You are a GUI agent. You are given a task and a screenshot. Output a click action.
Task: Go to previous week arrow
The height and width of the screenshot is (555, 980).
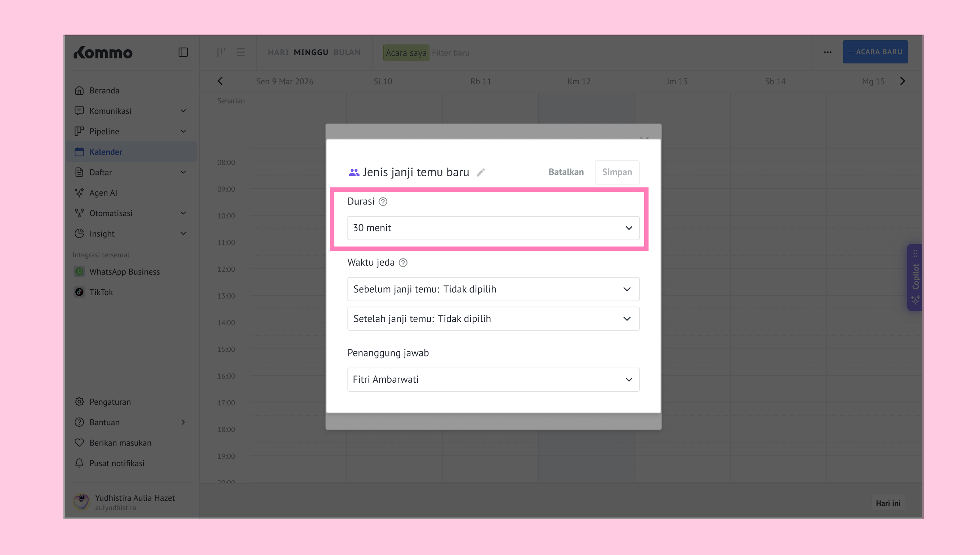(220, 81)
